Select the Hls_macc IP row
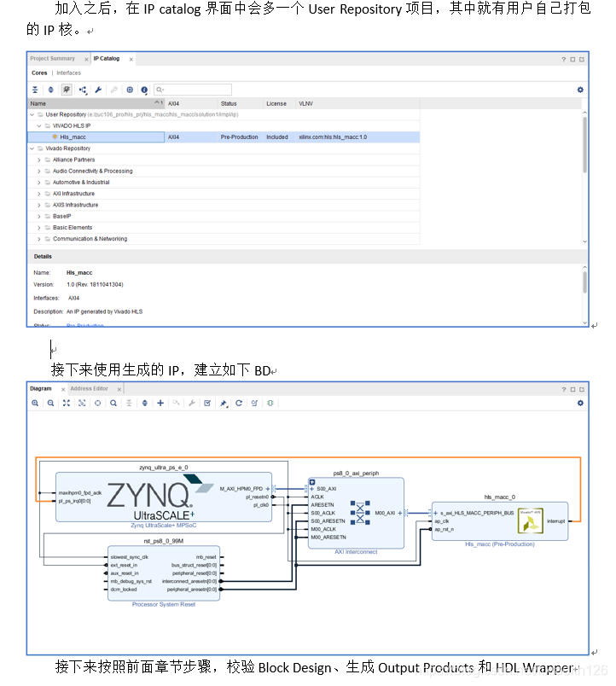 pyautogui.click(x=224, y=137)
